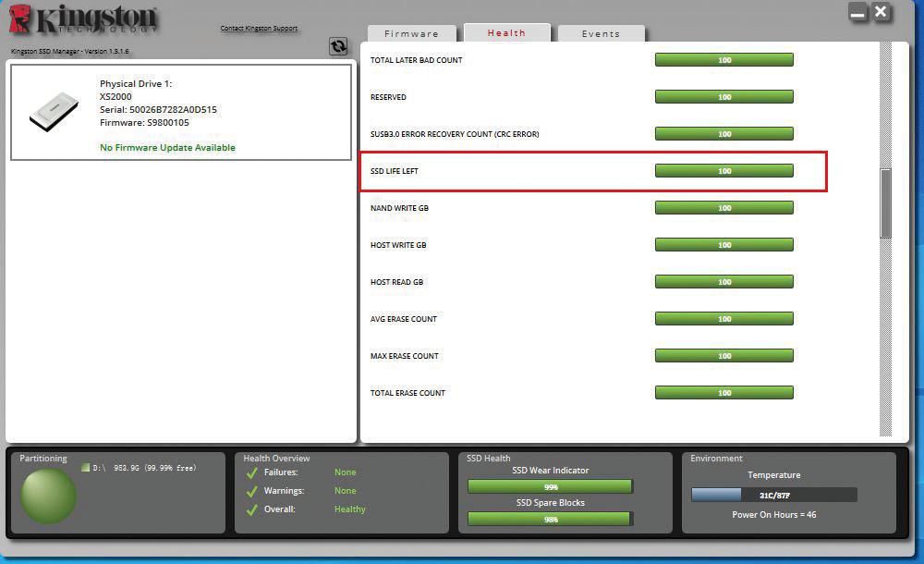Select the SSD LIFE LEFT label
The width and height of the screenshot is (924, 564).
395,171
